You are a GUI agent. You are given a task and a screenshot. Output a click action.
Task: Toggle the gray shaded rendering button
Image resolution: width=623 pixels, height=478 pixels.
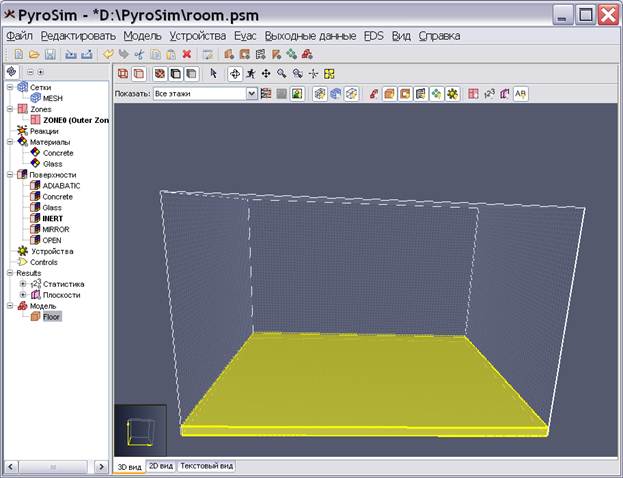[x=192, y=74]
